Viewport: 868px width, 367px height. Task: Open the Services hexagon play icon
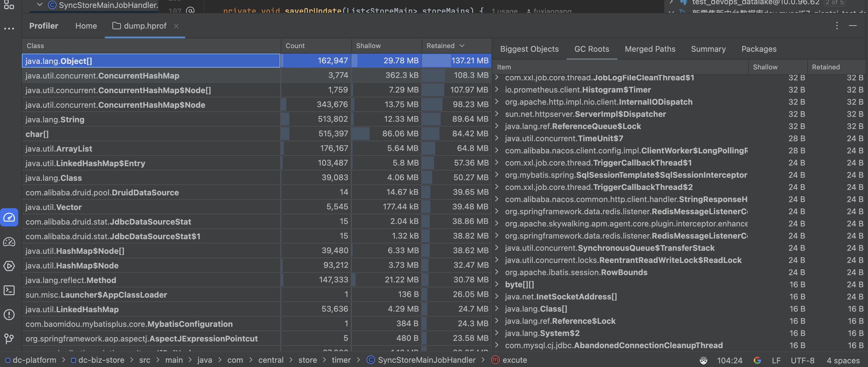(9, 266)
